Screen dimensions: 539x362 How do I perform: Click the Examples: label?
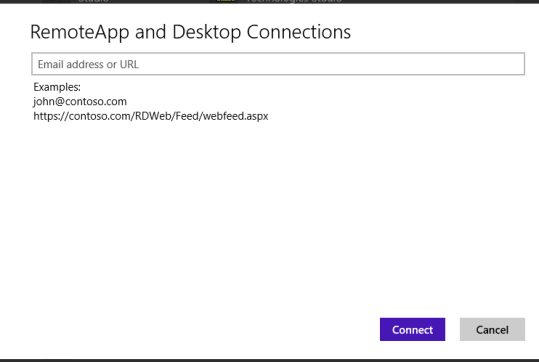pos(57,87)
